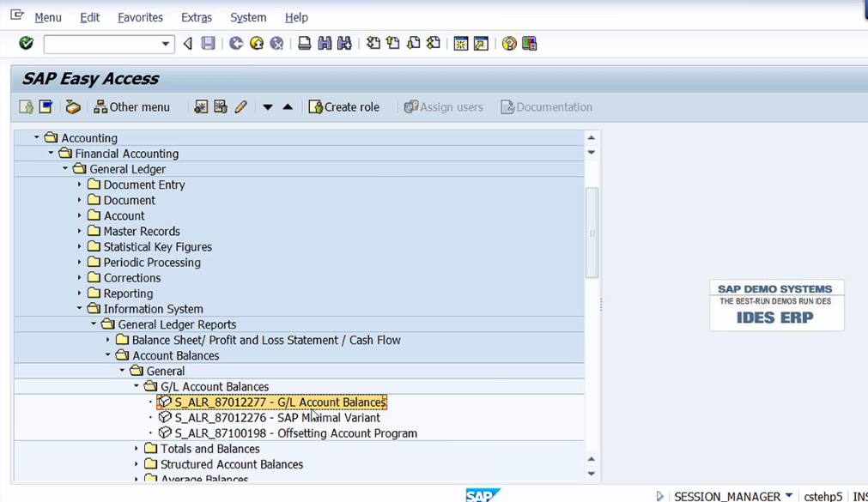Go to First Page icon
The image size is (868, 502).
(373, 43)
